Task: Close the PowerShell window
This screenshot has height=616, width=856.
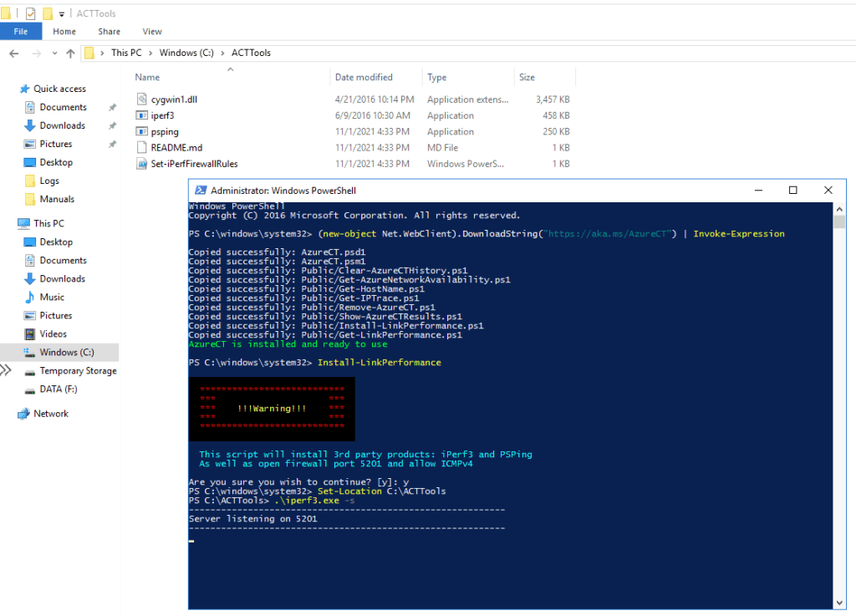Action: pos(828,190)
